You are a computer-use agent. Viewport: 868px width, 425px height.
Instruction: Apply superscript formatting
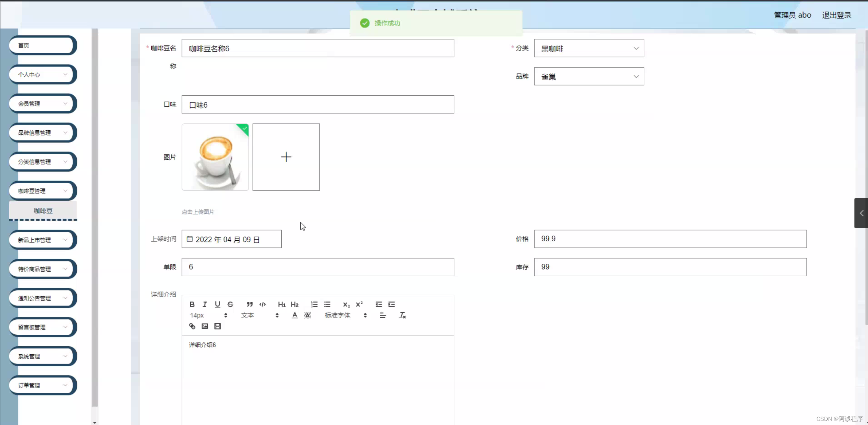click(x=359, y=304)
